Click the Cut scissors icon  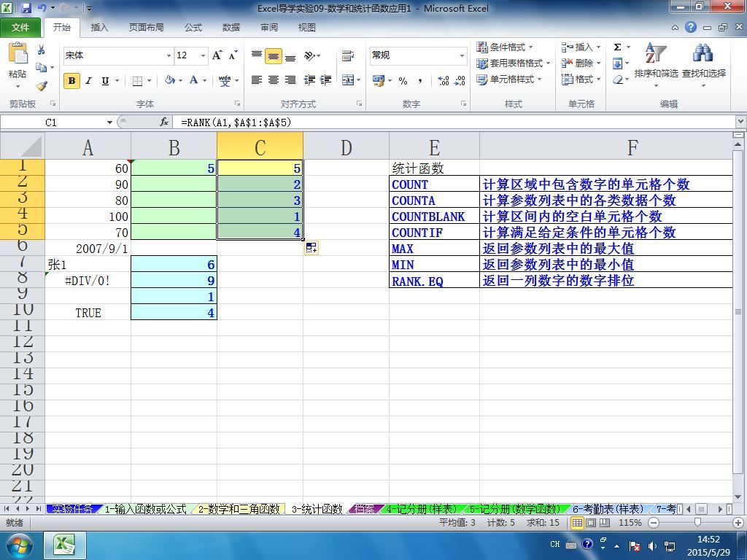[42, 50]
